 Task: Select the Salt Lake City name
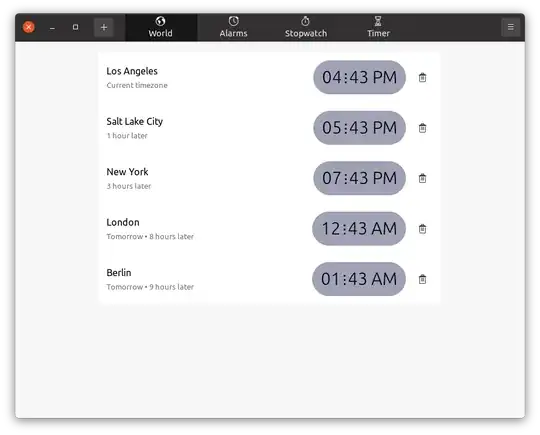tap(135, 122)
